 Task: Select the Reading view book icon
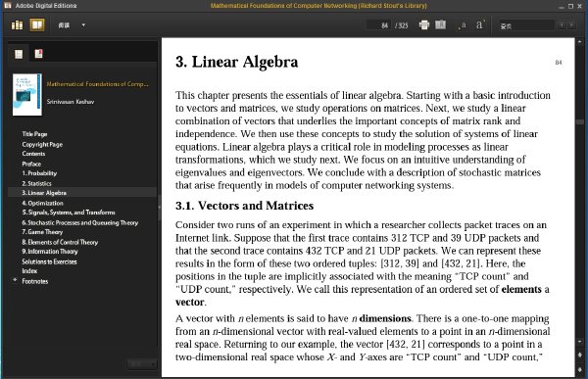(37, 25)
